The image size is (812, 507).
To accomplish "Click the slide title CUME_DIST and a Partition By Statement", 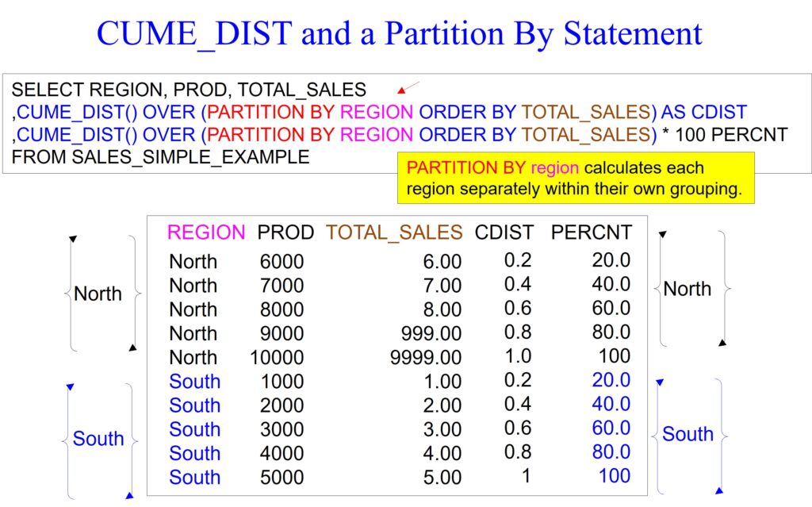I will tap(400, 33).
